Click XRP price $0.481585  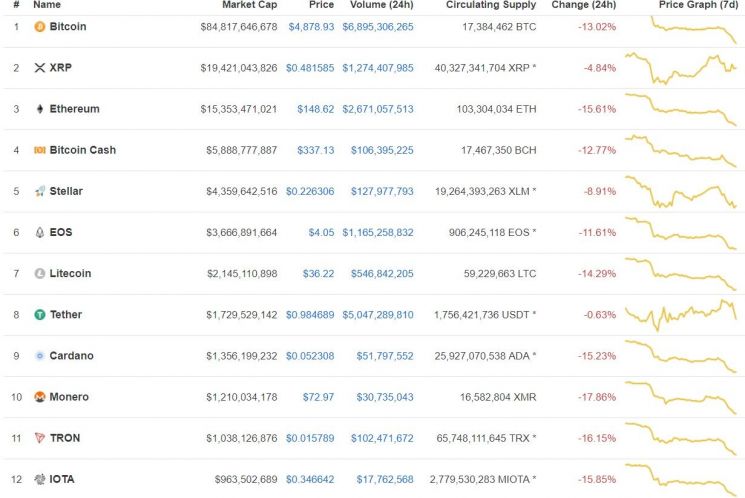coord(310,67)
